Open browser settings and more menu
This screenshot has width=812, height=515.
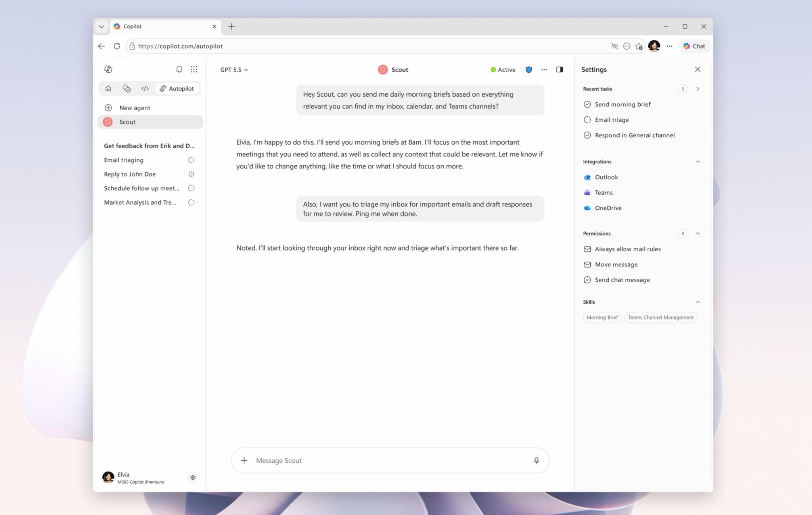pos(669,46)
